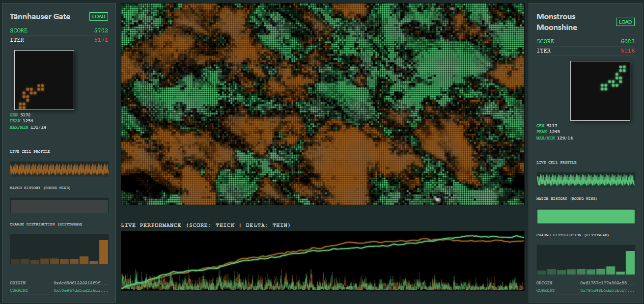Click the Tännhauser Gate title

coord(40,17)
